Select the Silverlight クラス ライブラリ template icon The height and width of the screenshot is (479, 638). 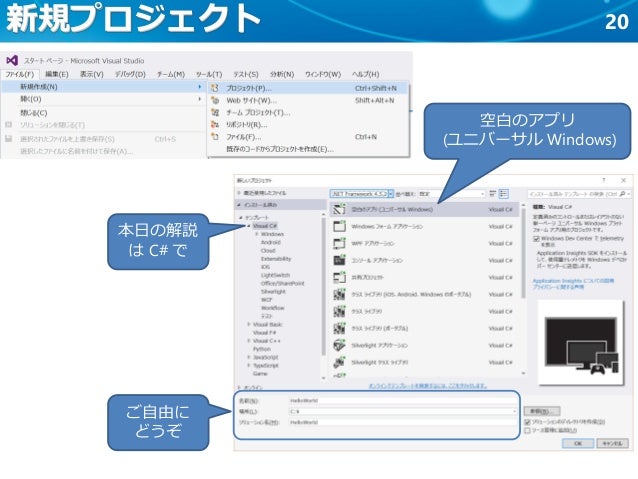click(339, 362)
